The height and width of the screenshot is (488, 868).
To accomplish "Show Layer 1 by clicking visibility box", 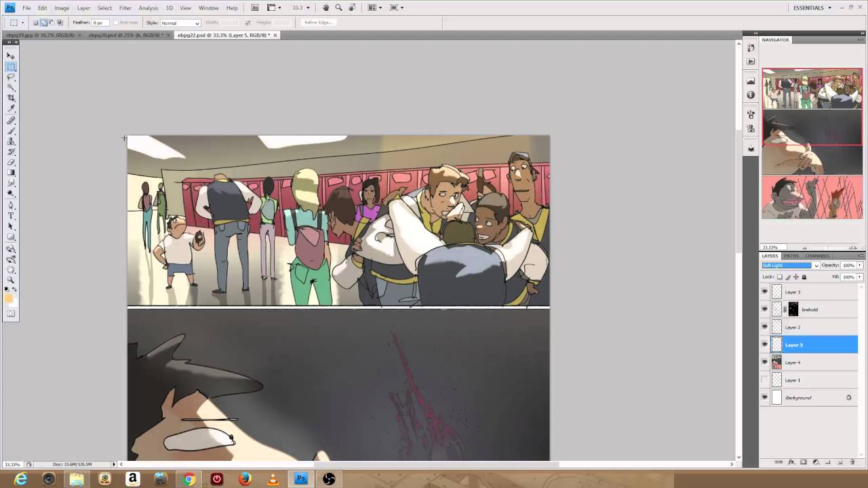I will click(x=765, y=380).
